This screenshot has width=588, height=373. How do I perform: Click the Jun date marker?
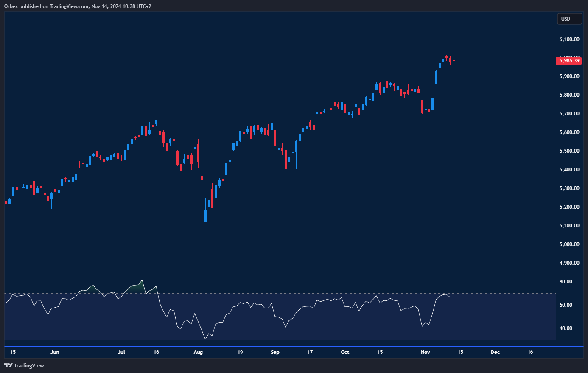[x=55, y=352]
